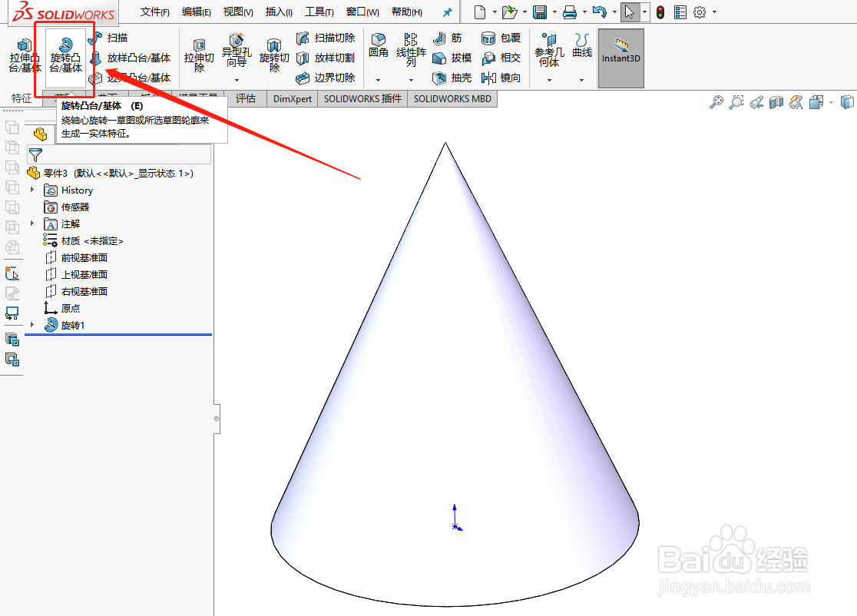The width and height of the screenshot is (857, 616).
Task: Click the Mirror (镜向) feature
Action: pyautogui.click(x=501, y=78)
